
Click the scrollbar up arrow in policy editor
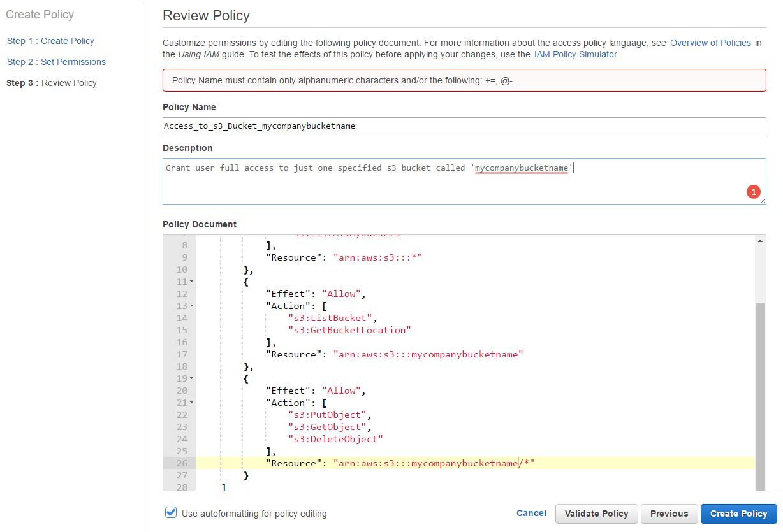point(760,241)
